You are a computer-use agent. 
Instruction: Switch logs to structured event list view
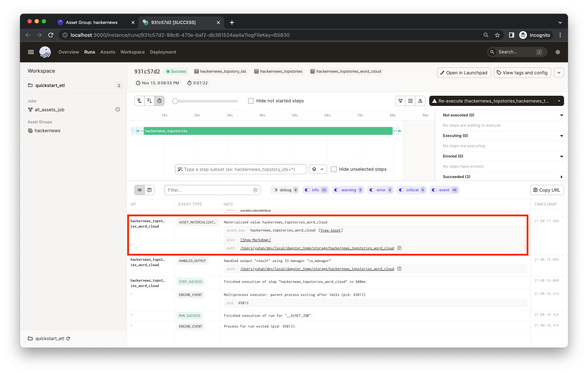(x=140, y=190)
